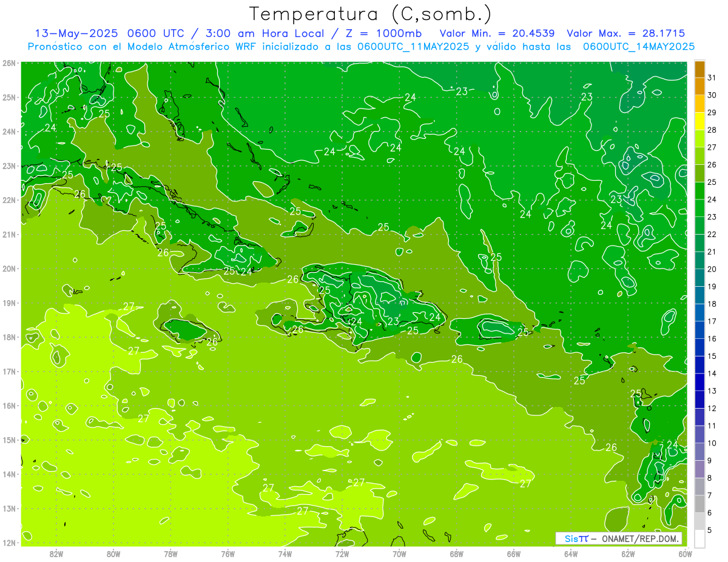Click the latitude label "19N"
This screenshot has height=562, width=728.
tap(9, 303)
